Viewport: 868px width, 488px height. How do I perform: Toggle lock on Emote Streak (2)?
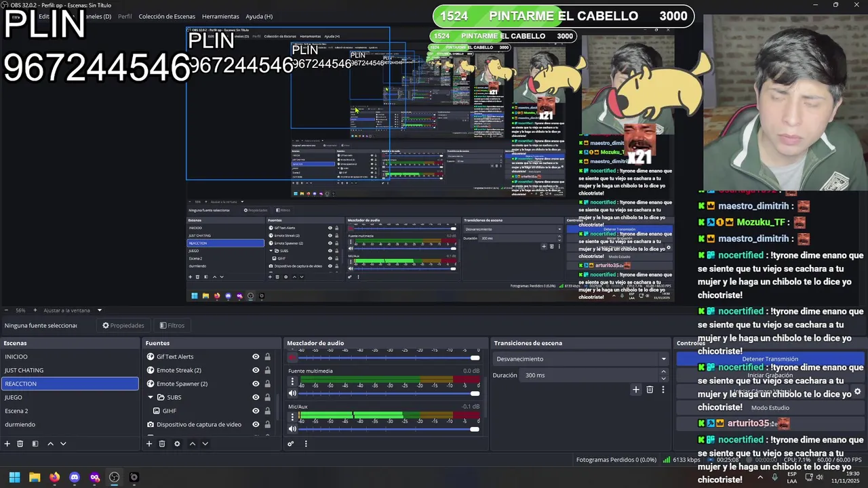267,370
